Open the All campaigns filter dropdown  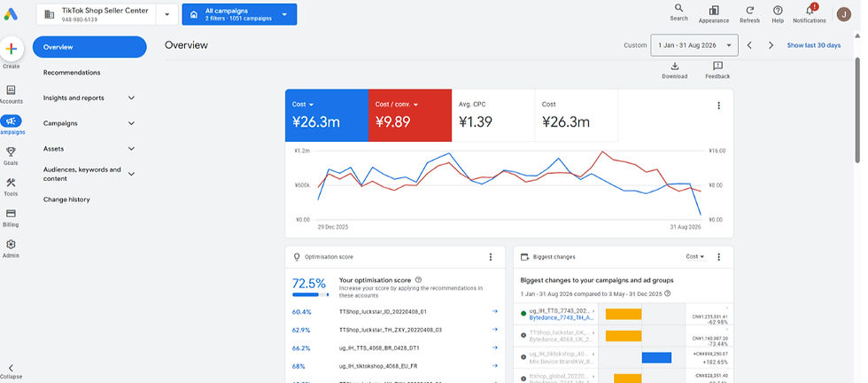pyautogui.click(x=239, y=14)
